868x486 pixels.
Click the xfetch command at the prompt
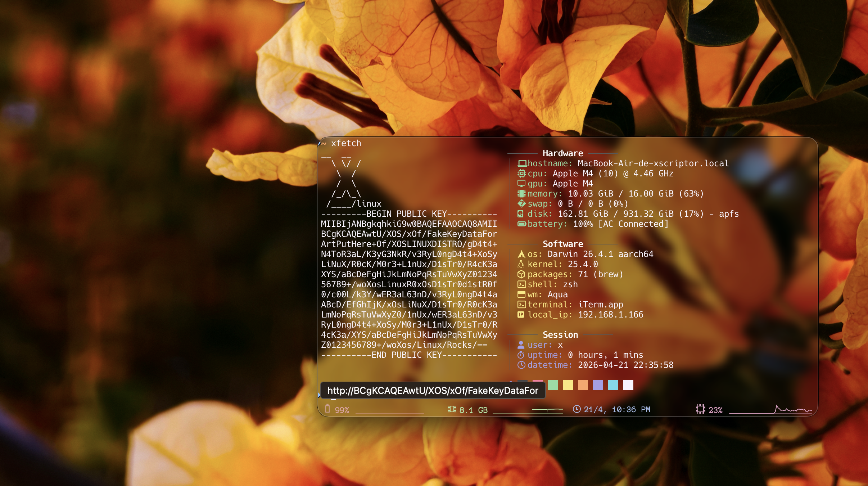(x=346, y=143)
